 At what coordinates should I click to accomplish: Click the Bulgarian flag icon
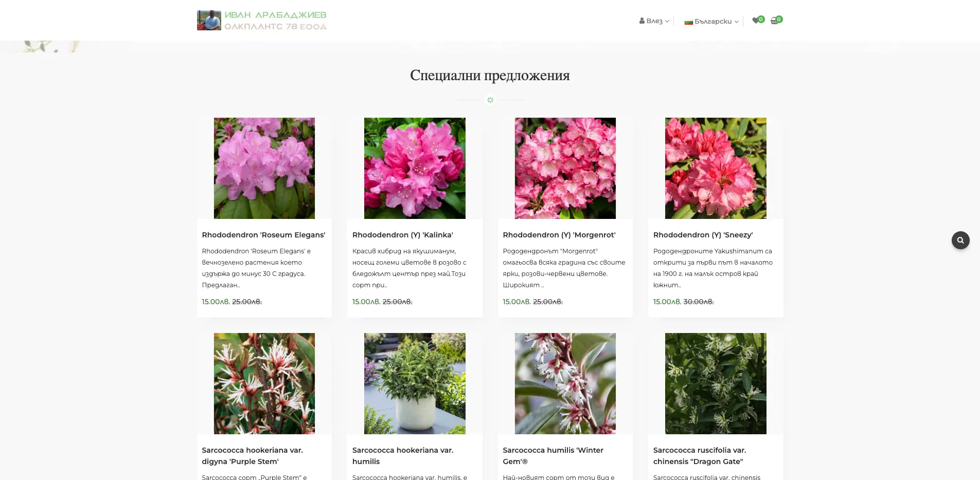click(x=688, y=22)
